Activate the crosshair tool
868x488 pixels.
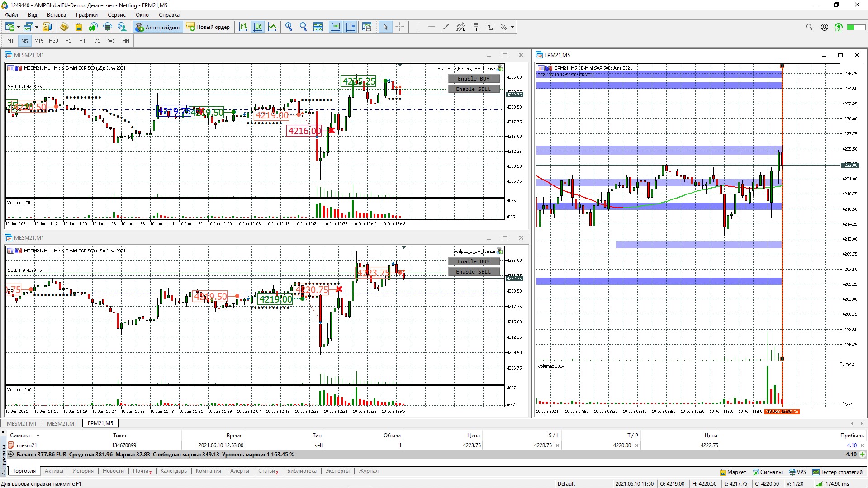[x=400, y=27]
